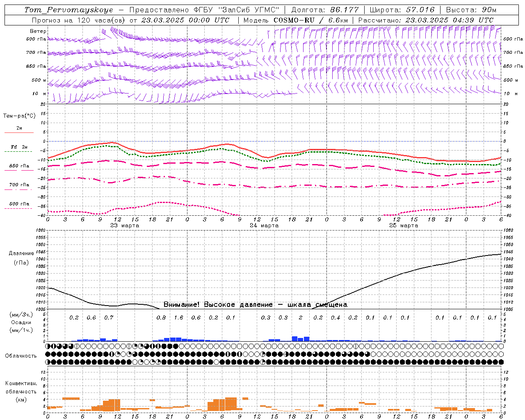Click the forecast header Прогноз на 120 часа(ов)
The height and width of the screenshot is (420, 525).
click(79, 20)
